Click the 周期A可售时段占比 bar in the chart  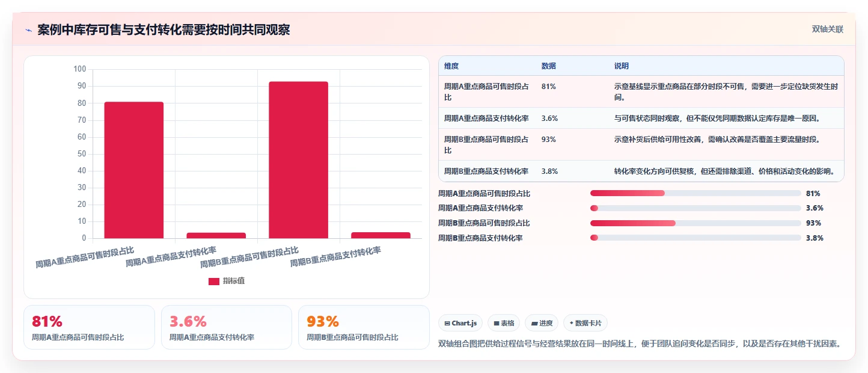click(134, 170)
